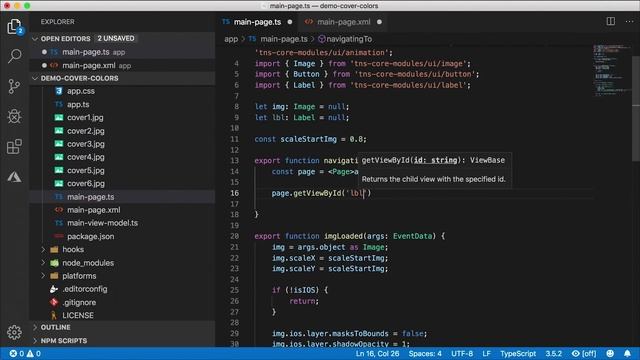Image resolution: width=640 pixels, height=360 pixels.
Task: Click the main-page.ts breadcrumb segment
Action: pyautogui.click(x=284, y=39)
